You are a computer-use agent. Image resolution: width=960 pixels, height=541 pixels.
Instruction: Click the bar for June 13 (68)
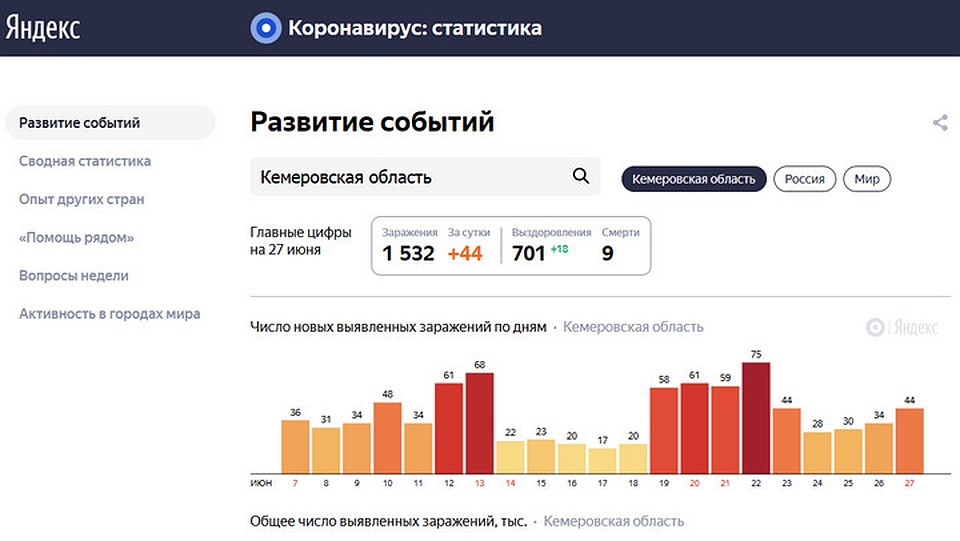click(x=479, y=423)
